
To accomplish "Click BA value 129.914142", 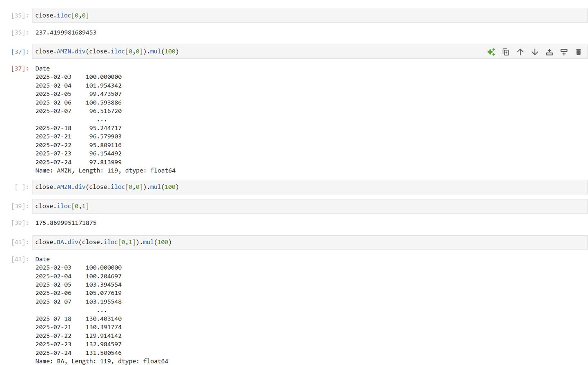I will coord(104,336).
